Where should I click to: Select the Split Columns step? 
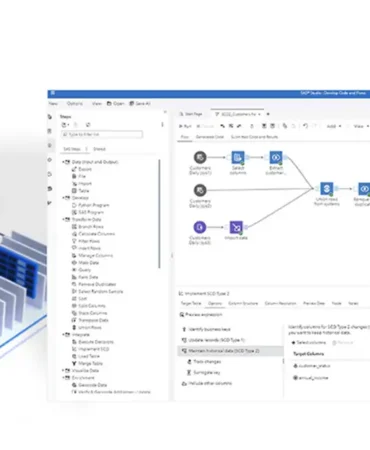(x=89, y=306)
